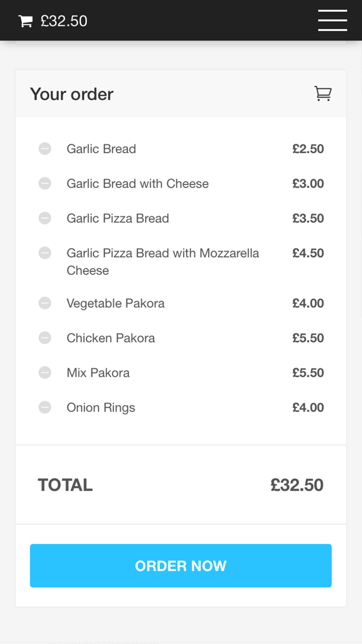Open the cart icon beside Your order heading
This screenshot has height=644, width=362.
pos(323,93)
